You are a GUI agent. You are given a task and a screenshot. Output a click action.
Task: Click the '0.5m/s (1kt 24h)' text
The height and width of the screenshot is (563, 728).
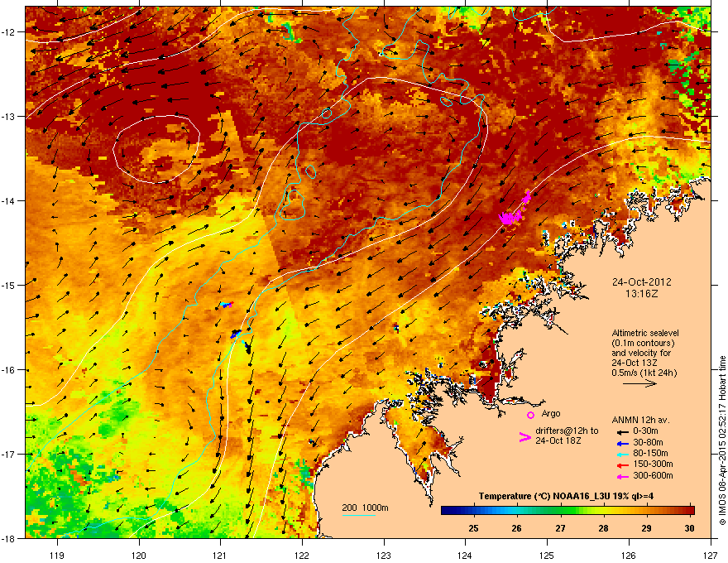click(644, 373)
